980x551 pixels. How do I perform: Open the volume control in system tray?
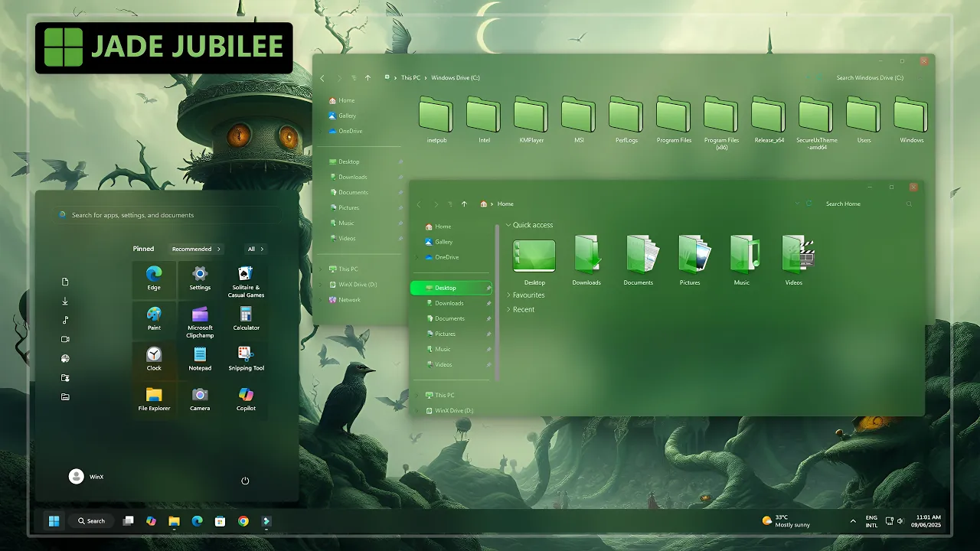[x=900, y=521]
